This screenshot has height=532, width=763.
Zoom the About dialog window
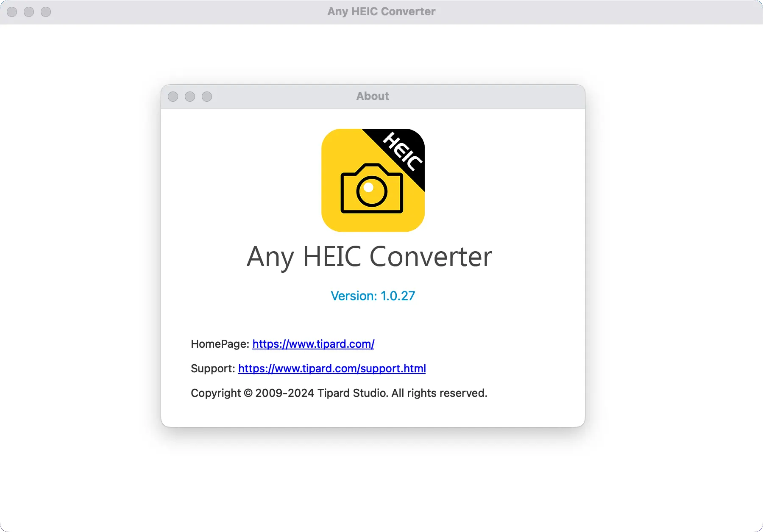207,97
